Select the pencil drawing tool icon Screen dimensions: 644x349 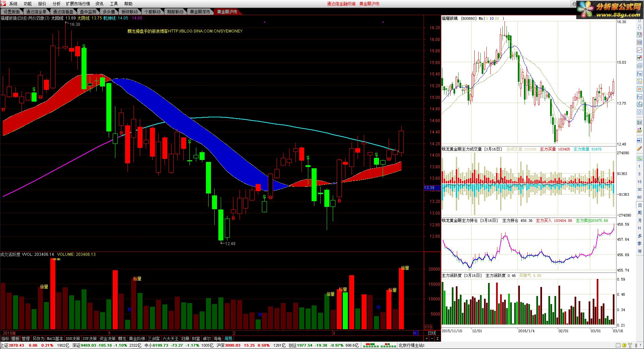(639, 148)
